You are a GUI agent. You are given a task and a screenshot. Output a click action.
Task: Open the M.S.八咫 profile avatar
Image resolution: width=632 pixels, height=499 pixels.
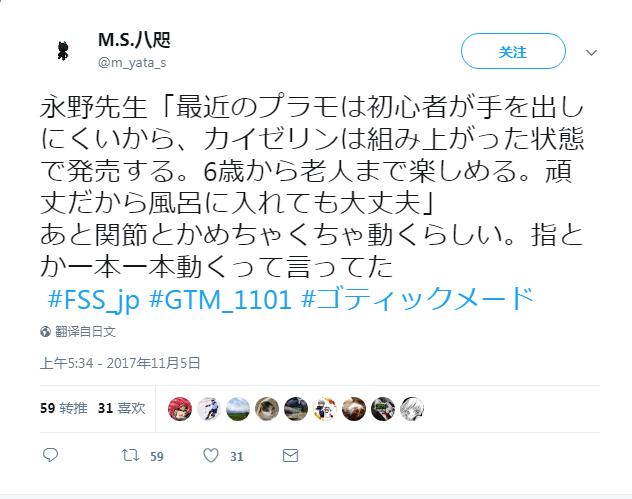pyautogui.click(x=63, y=51)
